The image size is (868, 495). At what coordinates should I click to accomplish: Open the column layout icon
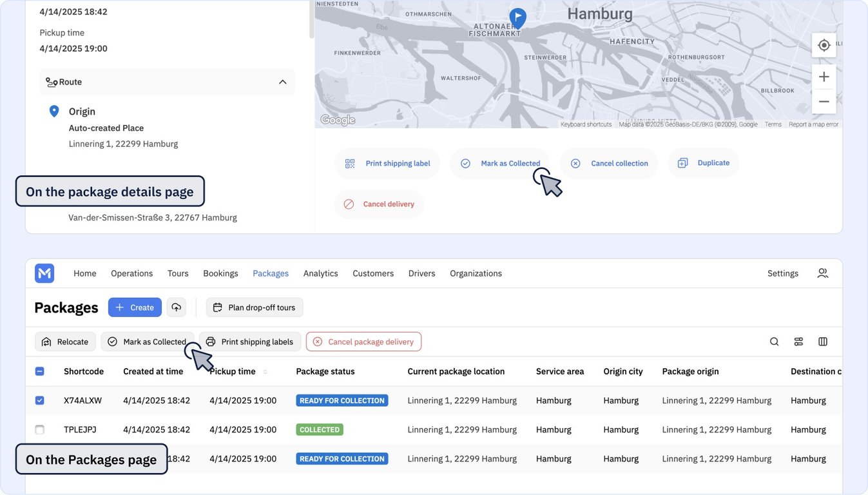(x=823, y=342)
